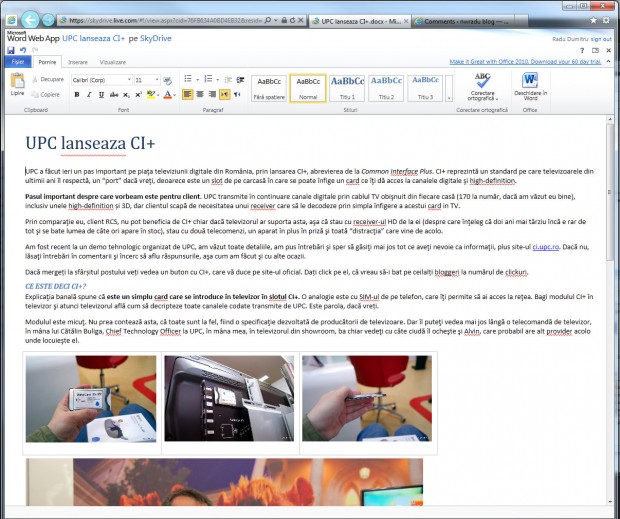This screenshot has width=620, height=519.
Task: Apply strikethrough formatting
Action: coord(114,94)
